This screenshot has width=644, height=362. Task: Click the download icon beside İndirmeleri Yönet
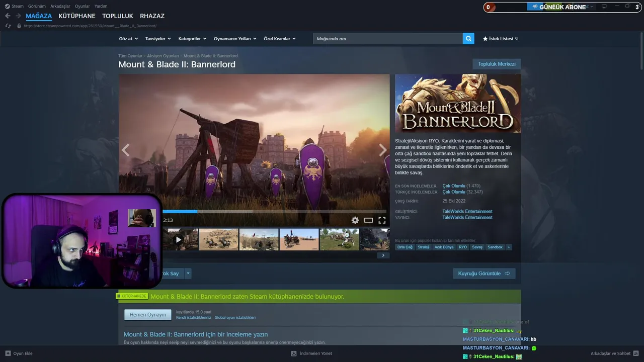[294, 353]
